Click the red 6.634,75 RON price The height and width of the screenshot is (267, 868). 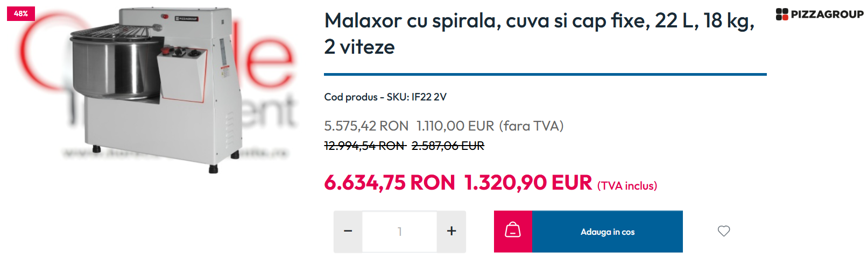tap(390, 183)
